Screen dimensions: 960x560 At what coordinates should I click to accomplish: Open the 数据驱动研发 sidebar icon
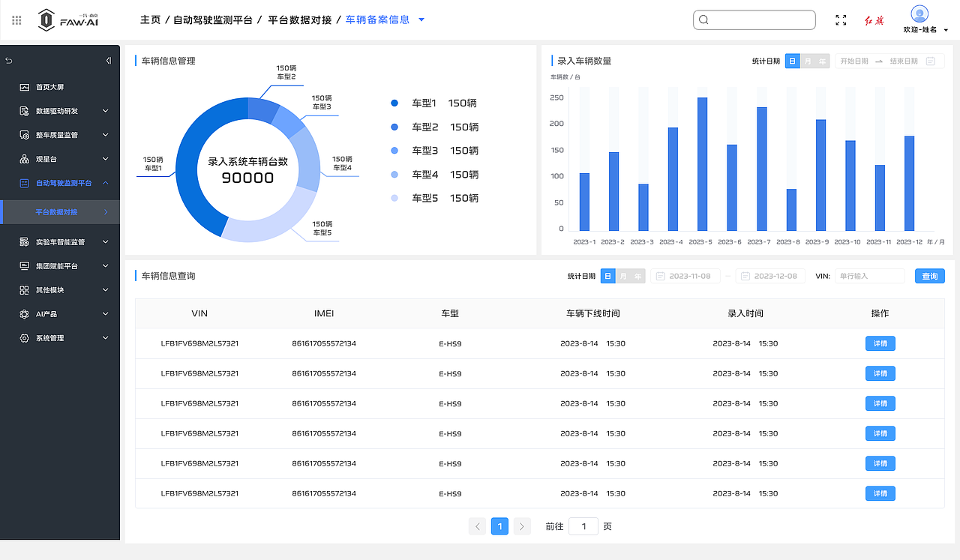pos(25,110)
